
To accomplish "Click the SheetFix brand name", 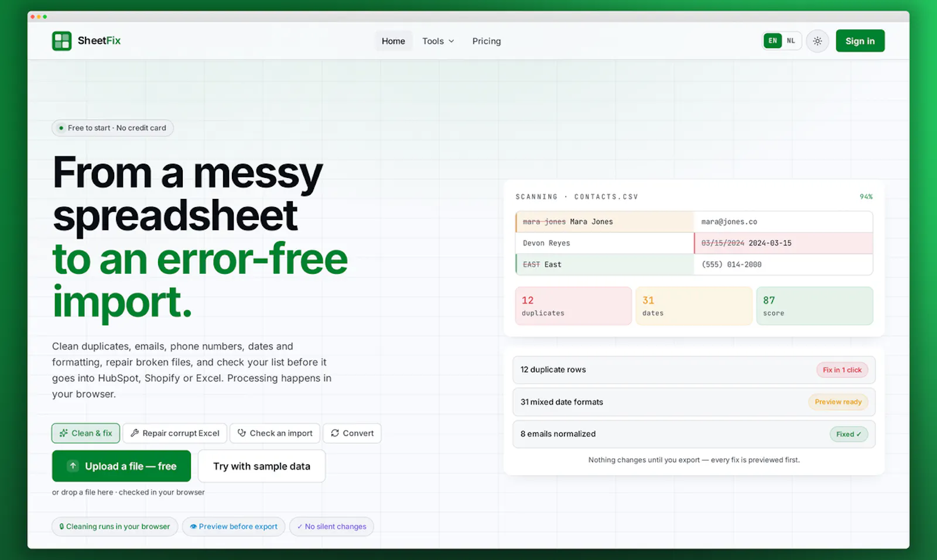I will (99, 40).
